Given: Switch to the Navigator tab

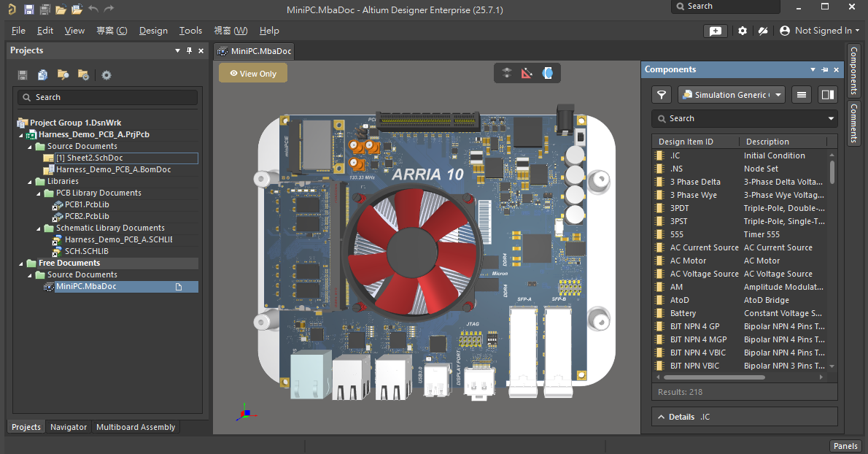Looking at the screenshot, I should 69,427.
